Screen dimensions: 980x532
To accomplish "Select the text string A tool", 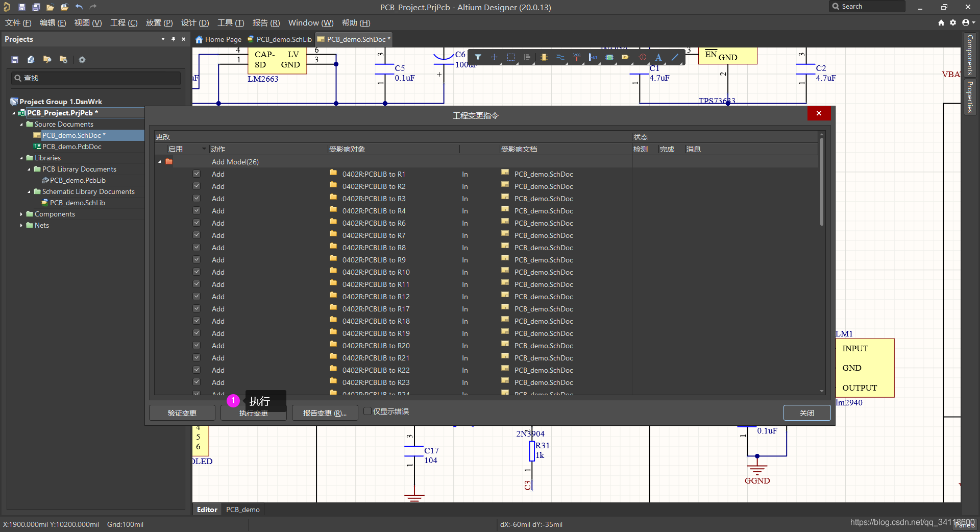I will [658, 57].
